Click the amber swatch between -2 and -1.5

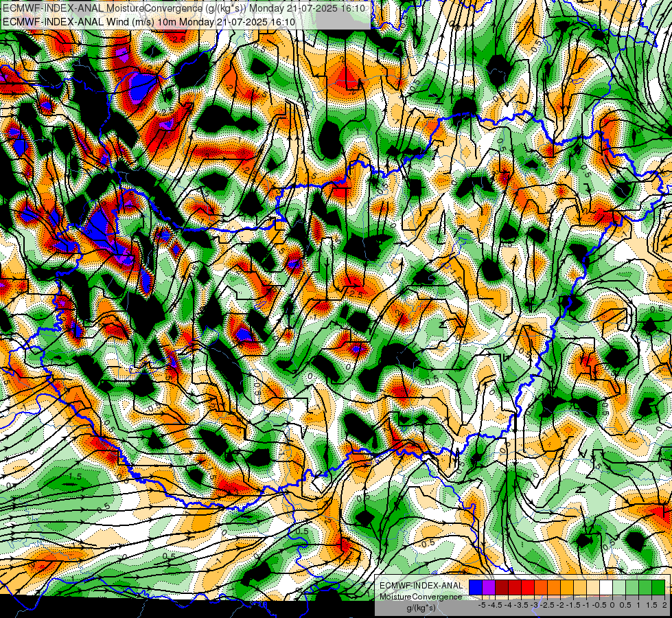(x=567, y=587)
